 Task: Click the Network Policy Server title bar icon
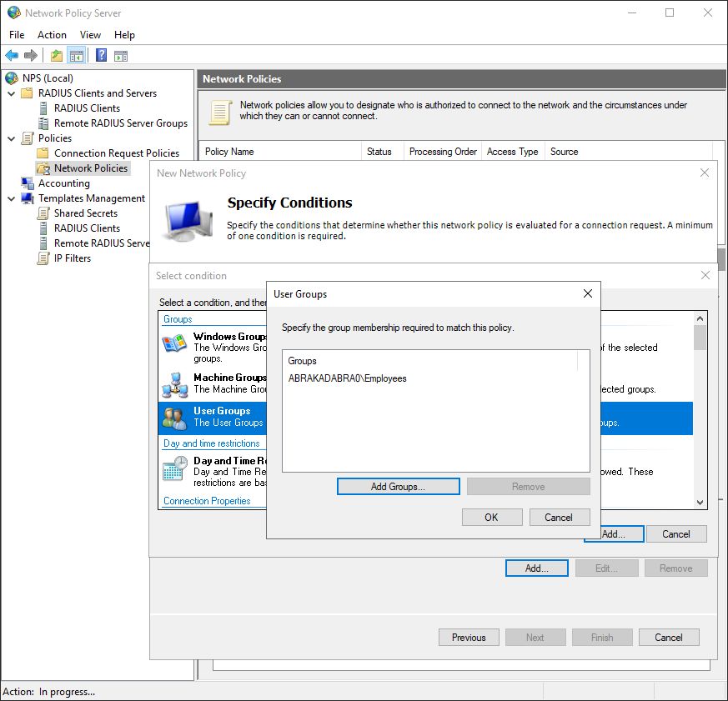click(x=14, y=13)
